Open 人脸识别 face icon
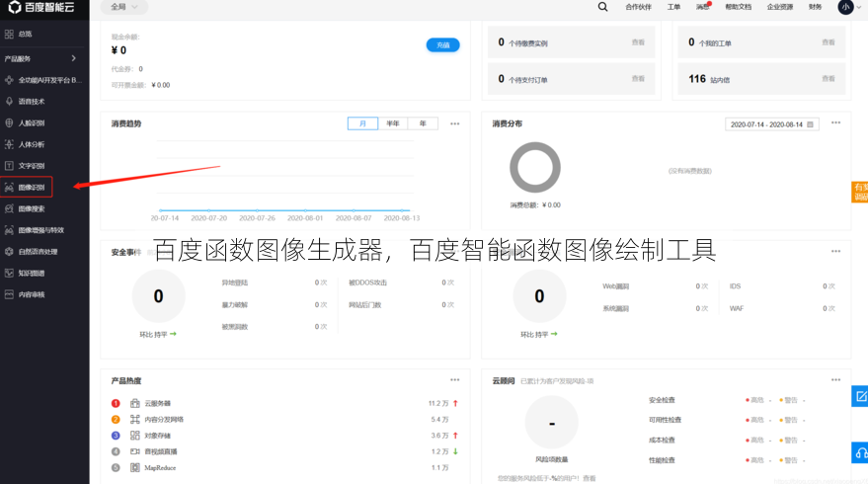Image resolution: width=868 pixels, height=484 pixels. 9,122
